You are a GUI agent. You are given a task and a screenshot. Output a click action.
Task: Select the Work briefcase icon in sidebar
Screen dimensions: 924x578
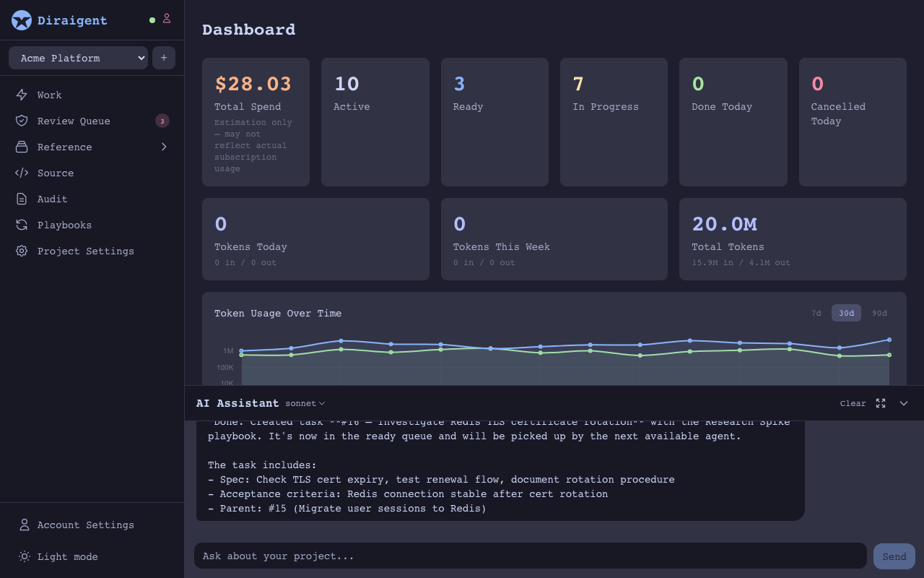pos(22,95)
